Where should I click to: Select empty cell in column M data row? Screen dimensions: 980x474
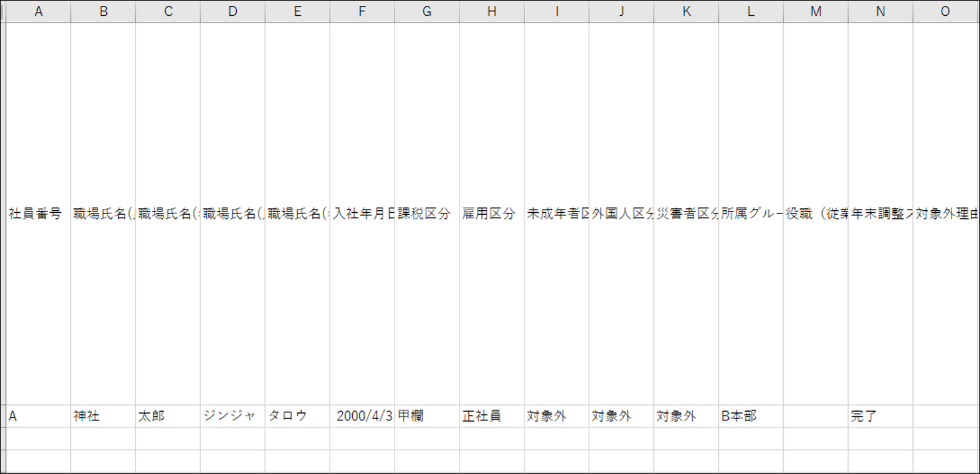[816, 416]
